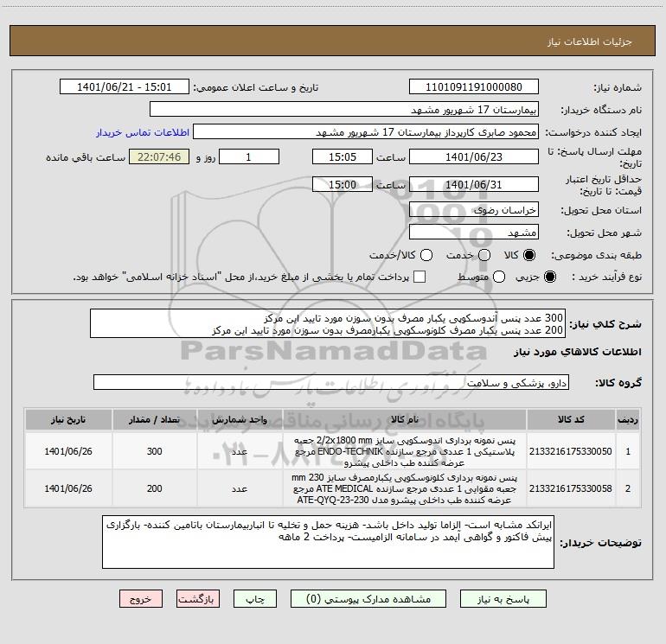Click the تاریخ نیاز column header

68,419
